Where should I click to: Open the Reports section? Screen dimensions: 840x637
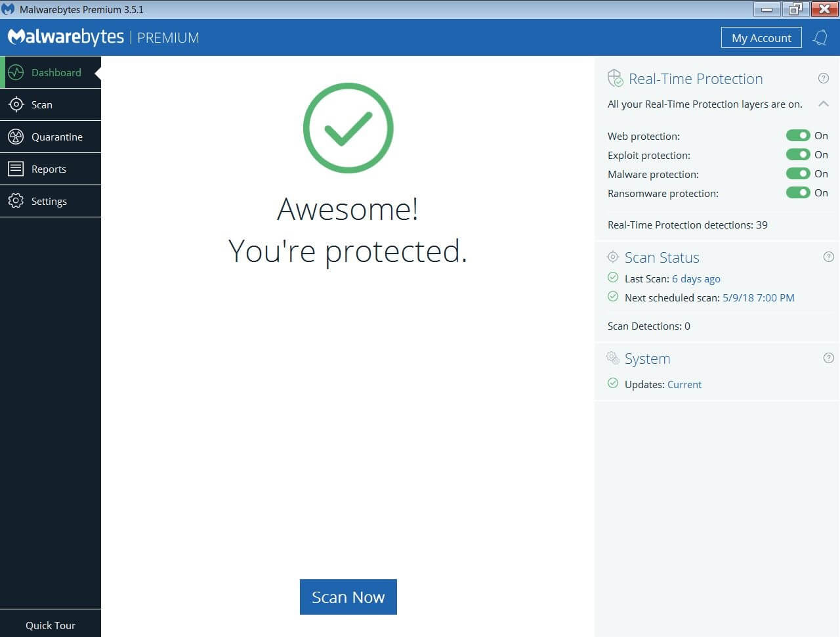tap(51, 169)
